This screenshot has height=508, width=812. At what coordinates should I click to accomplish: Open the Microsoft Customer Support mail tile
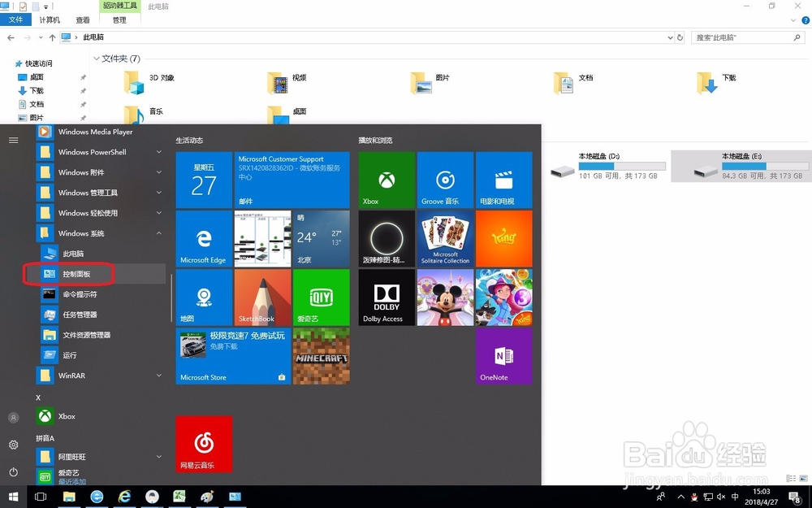(292, 180)
